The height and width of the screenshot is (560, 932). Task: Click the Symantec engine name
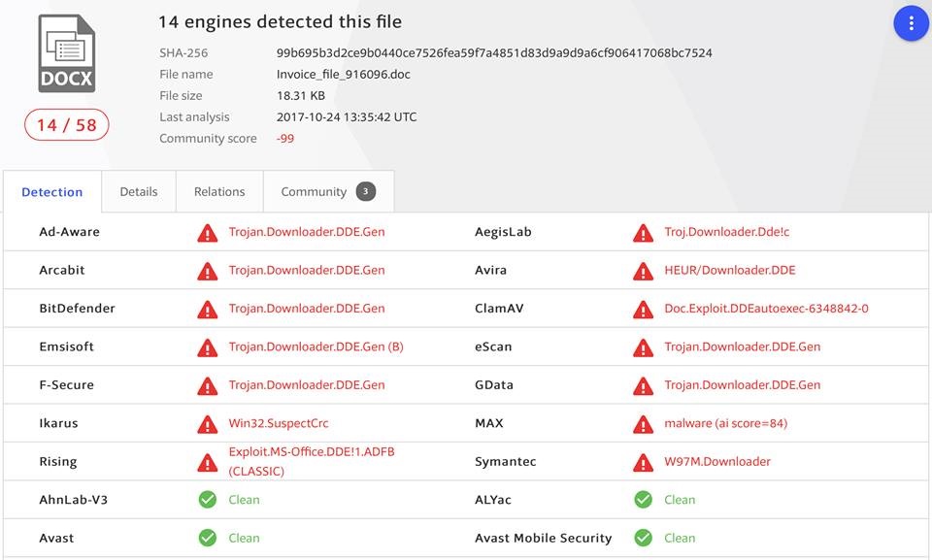pos(505,461)
